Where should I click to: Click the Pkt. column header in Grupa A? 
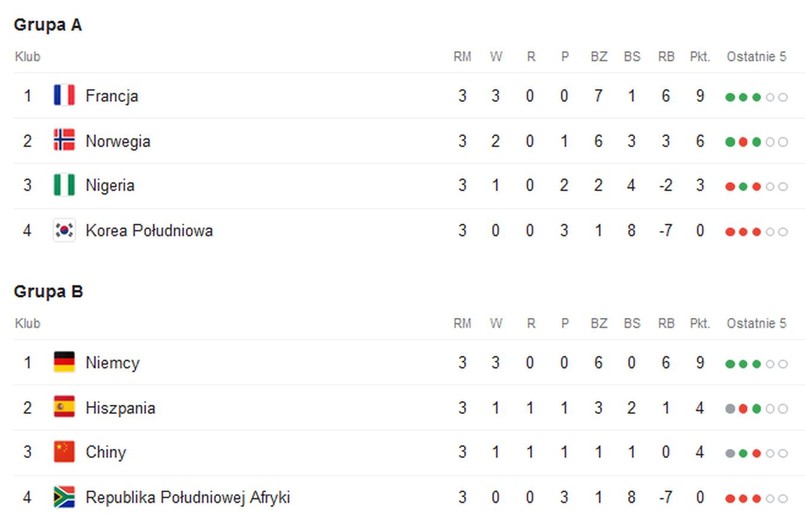(x=700, y=56)
